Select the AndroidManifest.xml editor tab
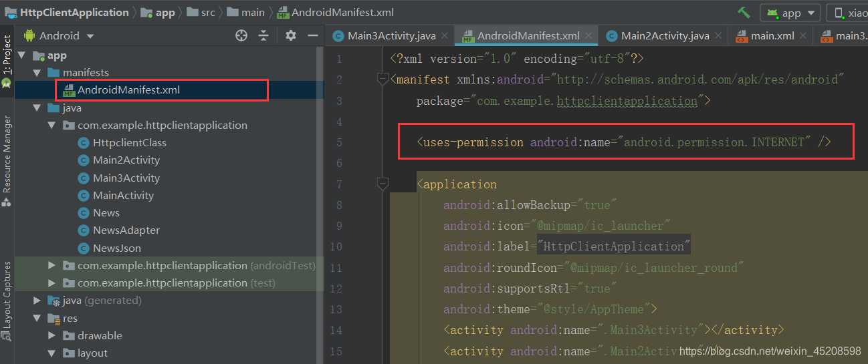The width and height of the screenshot is (868, 364). click(528, 36)
